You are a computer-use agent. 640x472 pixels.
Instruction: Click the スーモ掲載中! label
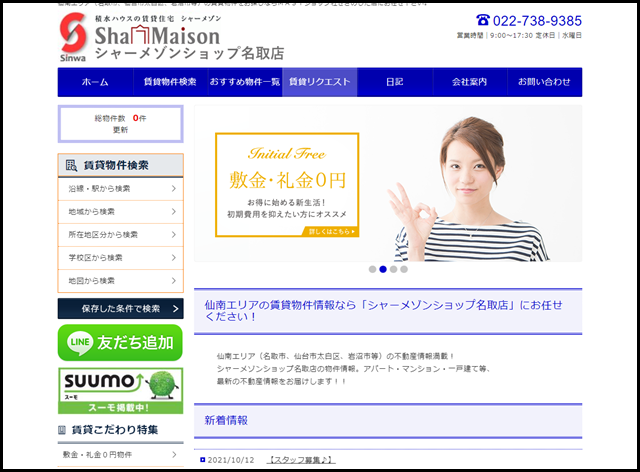click(x=119, y=407)
